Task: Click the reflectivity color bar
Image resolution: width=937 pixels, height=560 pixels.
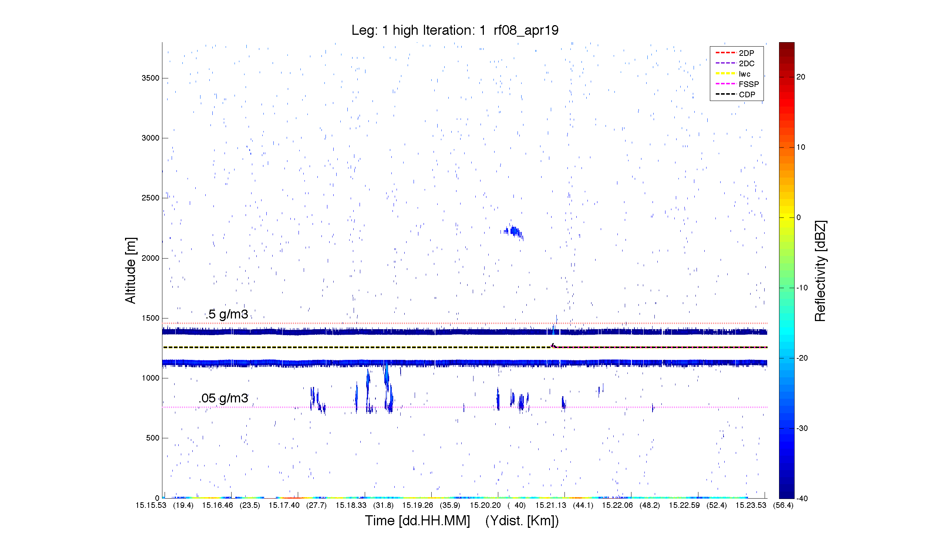Action: click(786, 270)
